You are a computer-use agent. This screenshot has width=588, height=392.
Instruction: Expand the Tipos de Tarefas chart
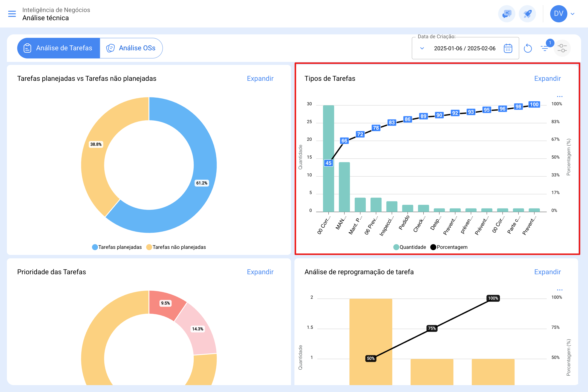click(547, 78)
